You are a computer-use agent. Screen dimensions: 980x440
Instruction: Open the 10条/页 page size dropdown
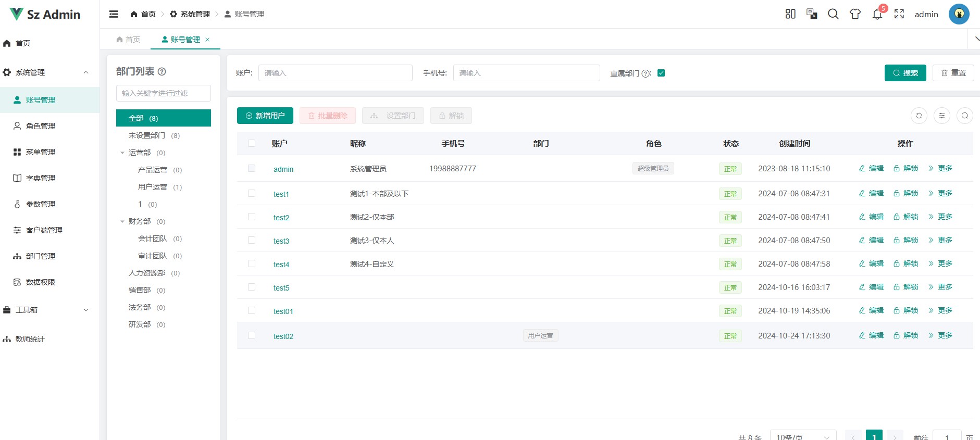803,437
